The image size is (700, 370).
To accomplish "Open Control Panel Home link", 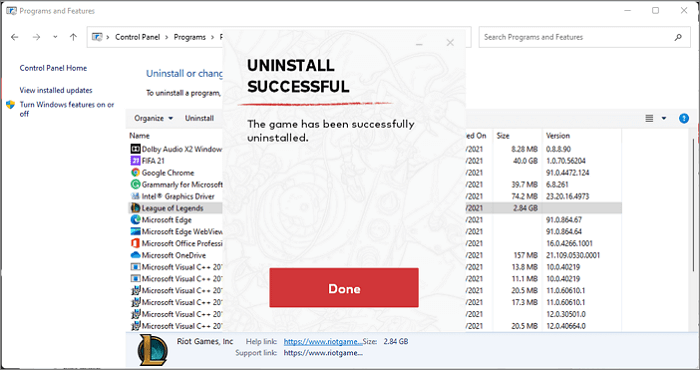I will (53, 68).
